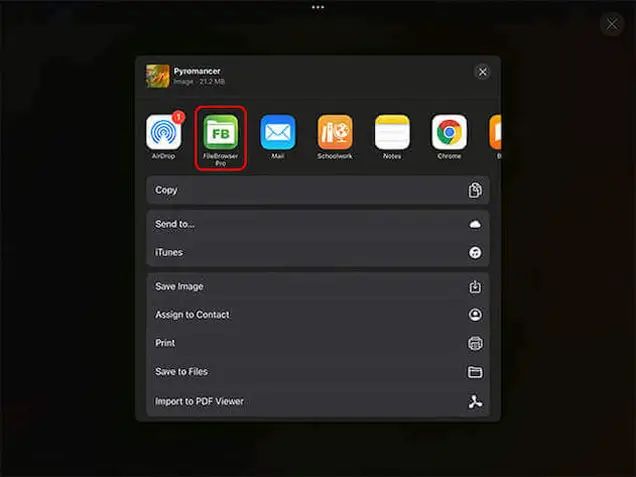The image size is (636, 477).
Task: Share image through Mail app
Action: tap(278, 132)
